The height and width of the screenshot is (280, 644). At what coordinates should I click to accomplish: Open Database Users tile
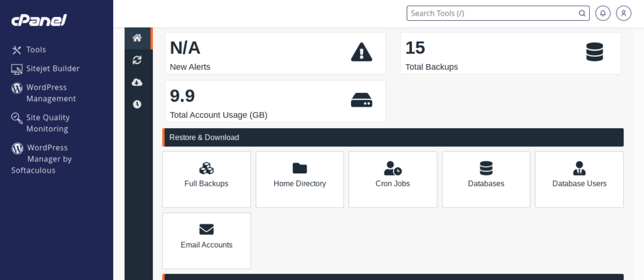tap(579, 180)
